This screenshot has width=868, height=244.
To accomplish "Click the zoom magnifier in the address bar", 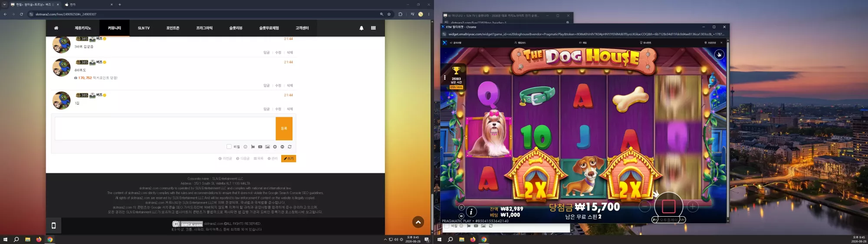I will click(x=381, y=14).
